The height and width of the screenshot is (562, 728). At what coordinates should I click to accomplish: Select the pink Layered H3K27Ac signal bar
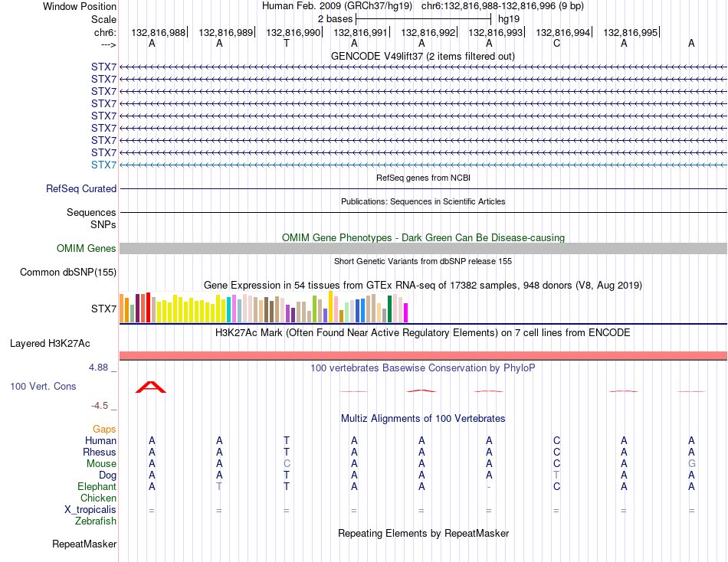423,355
